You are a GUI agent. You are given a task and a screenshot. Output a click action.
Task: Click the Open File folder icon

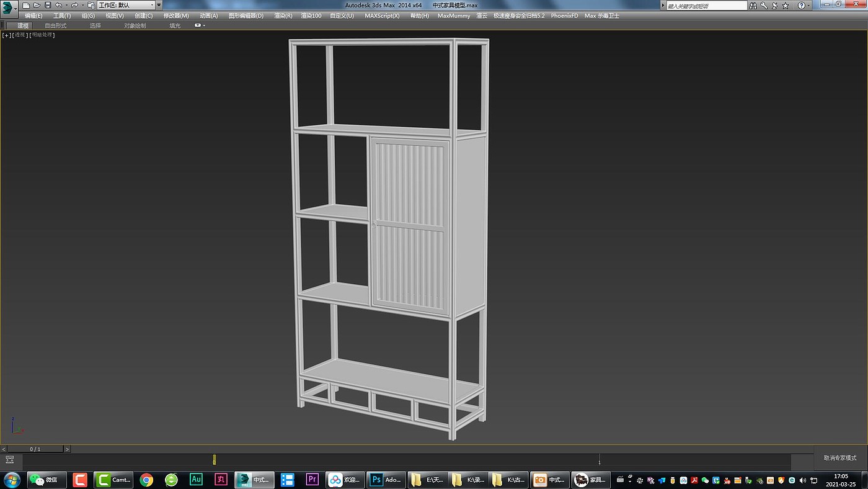pos(37,5)
